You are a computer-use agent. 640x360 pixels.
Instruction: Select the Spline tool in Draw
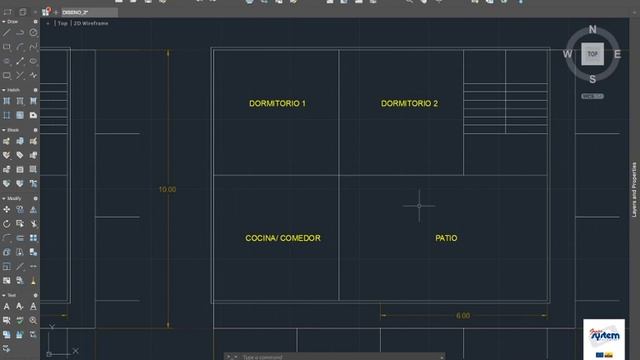point(33,47)
